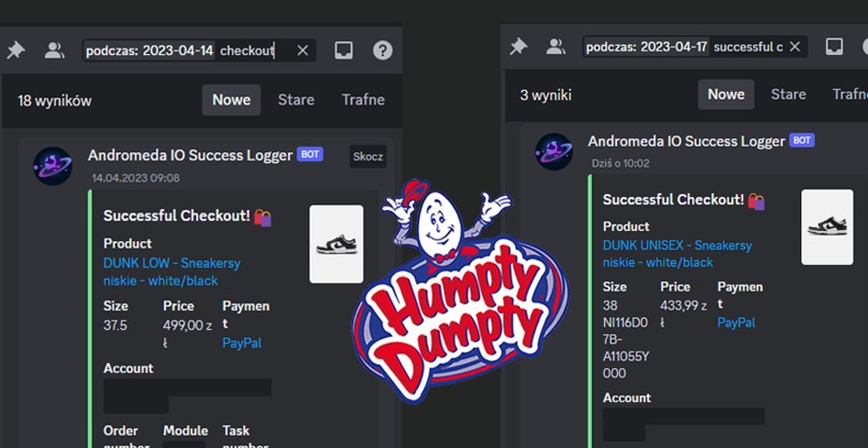868x448 pixels.
Task: Click the price 433,99 zł
Action: click(683, 313)
